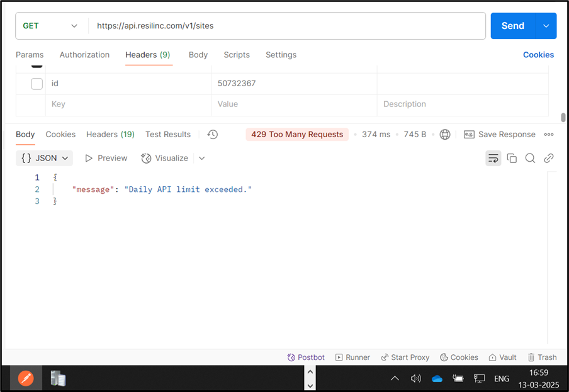Click the request URL field
The height and width of the screenshot is (392, 569).
coord(286,26)
